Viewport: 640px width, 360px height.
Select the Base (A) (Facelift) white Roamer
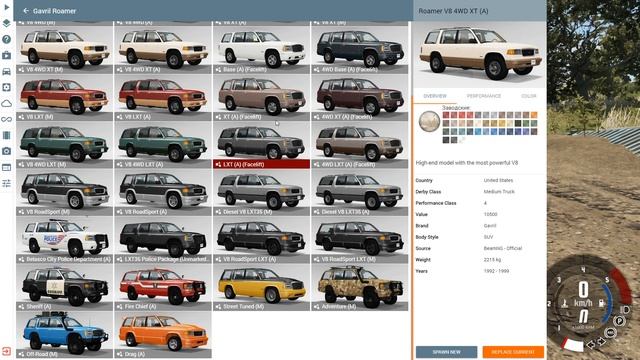tap(261, 50)
